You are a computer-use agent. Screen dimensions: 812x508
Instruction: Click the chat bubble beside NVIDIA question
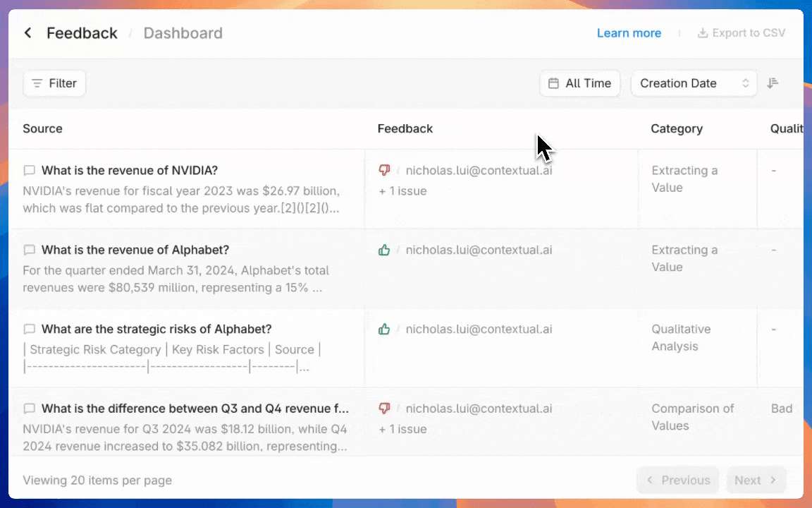tap(29, 170)
